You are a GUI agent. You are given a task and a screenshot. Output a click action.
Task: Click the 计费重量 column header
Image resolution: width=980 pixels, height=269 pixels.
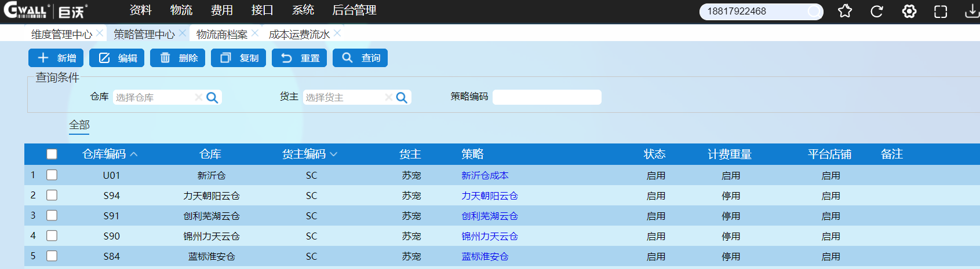pos(729,154)
